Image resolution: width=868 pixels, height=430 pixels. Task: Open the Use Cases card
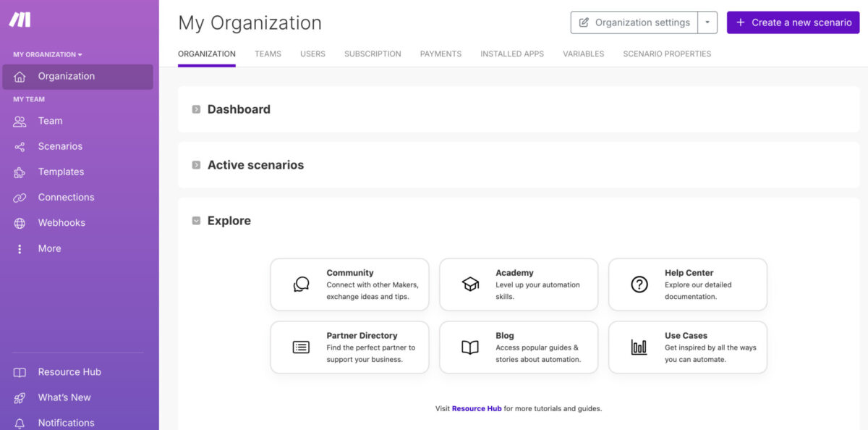(688, 347)
